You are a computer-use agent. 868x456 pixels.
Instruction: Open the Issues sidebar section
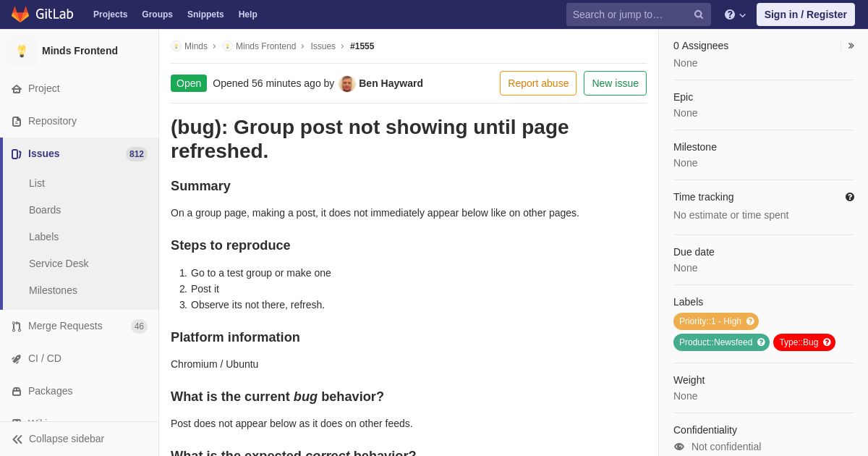point(80,153)
